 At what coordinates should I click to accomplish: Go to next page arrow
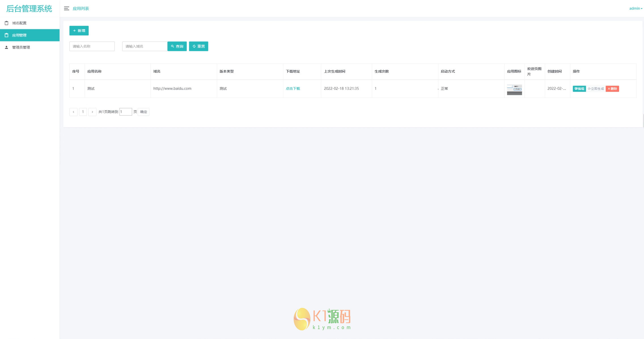(92, 112)
